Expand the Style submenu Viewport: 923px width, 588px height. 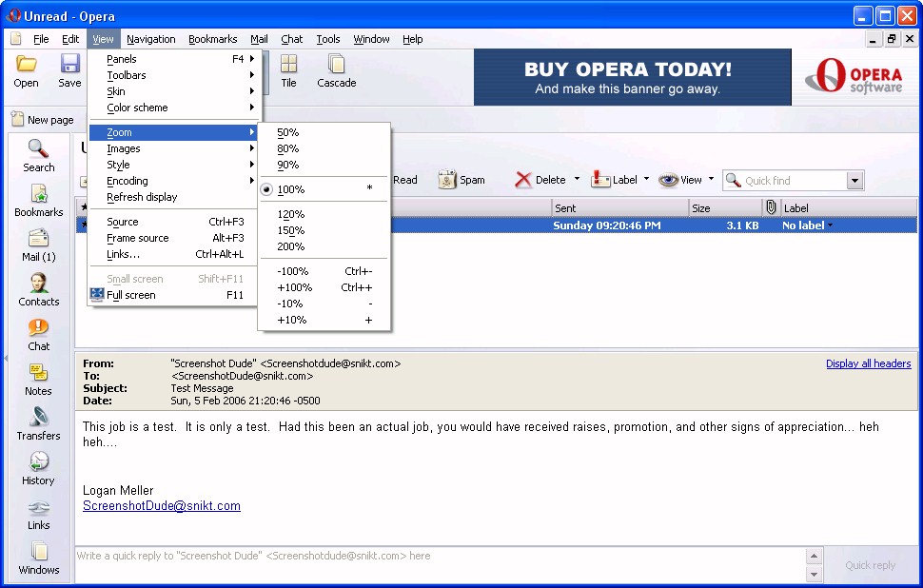point(172,165)
